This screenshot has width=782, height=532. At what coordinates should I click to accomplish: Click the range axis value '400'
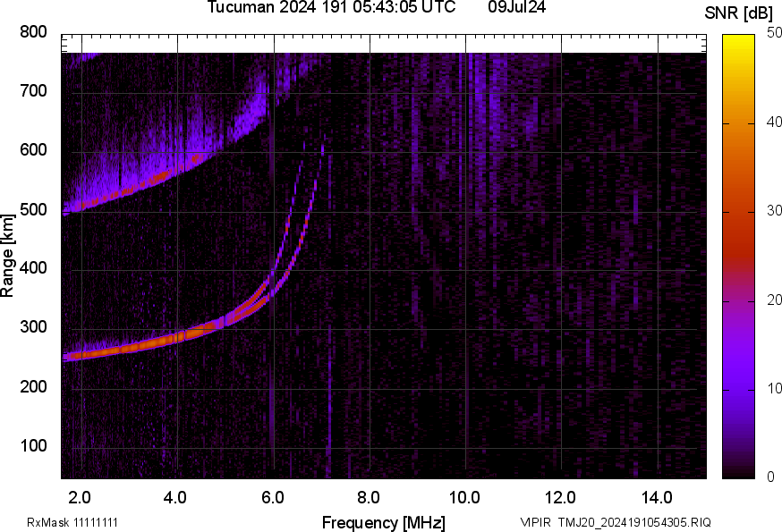33,268
